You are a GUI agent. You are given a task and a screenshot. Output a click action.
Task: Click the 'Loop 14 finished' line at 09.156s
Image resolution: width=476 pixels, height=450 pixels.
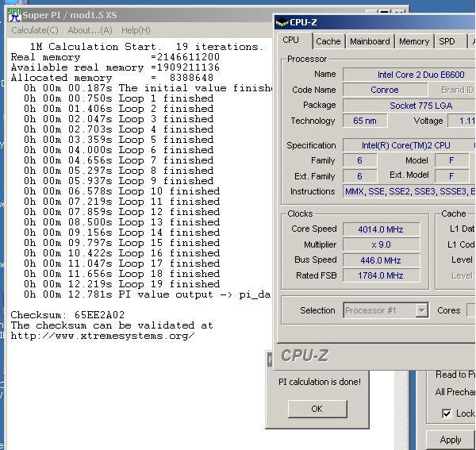pyautogui.click(x=121, y=233)
